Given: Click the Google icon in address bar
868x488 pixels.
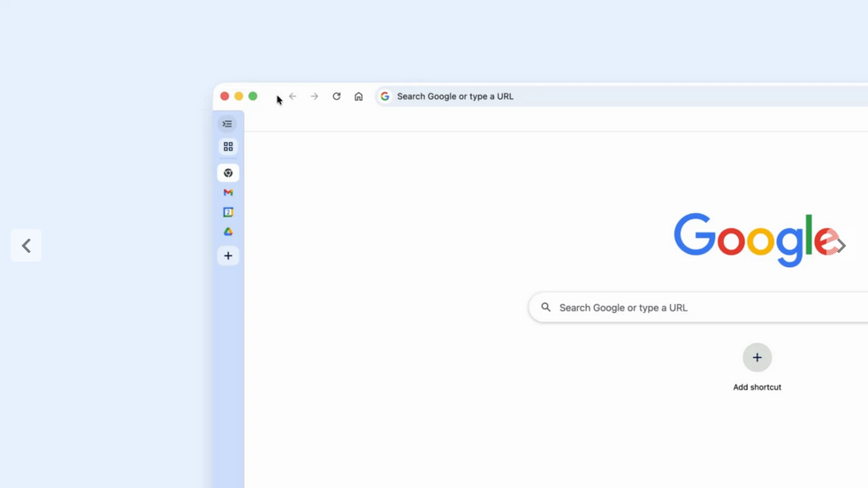Looking at the screenshot, I should [385, 96].
